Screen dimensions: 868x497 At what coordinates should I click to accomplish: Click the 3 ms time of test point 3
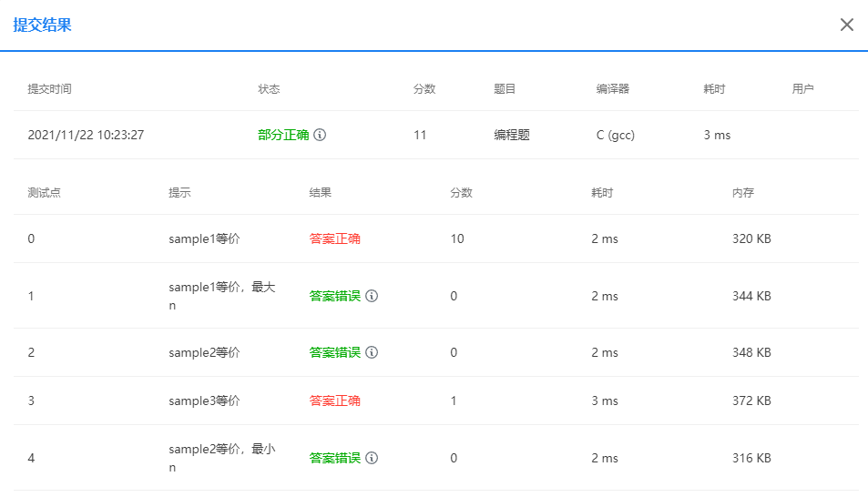pyautogui.click(x=605, y=401)
